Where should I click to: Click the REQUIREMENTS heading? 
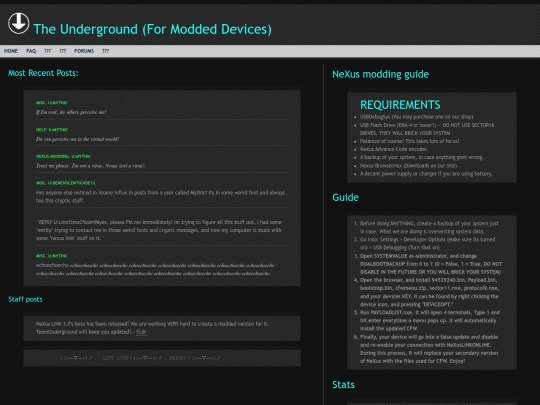(400, 105)
